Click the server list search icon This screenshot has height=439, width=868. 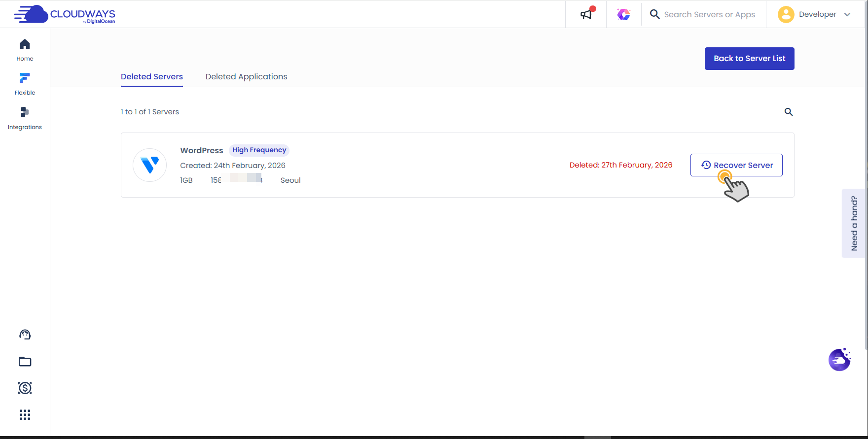pyautogui.click(x=789, y=112)
